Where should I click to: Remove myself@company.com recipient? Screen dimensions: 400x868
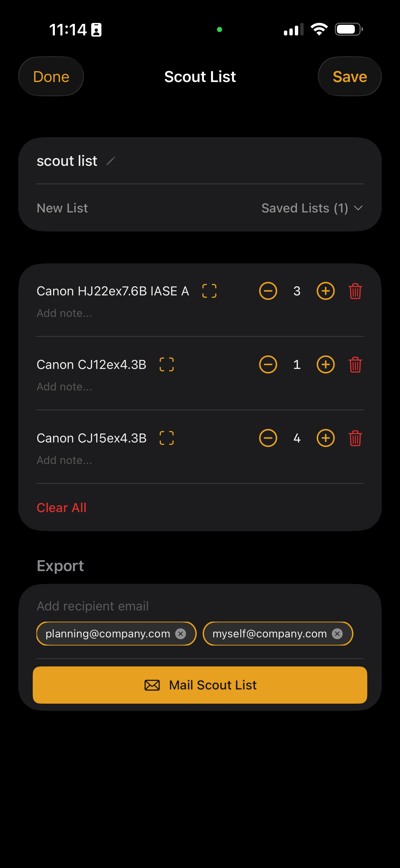[x=337, y=634]
